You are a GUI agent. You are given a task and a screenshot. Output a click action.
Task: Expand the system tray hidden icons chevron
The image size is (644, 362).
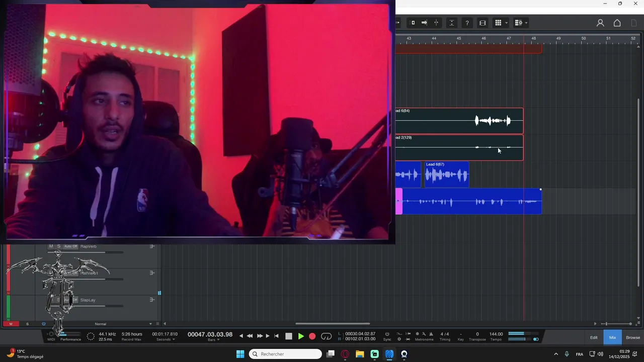click(x=556, y=354)
